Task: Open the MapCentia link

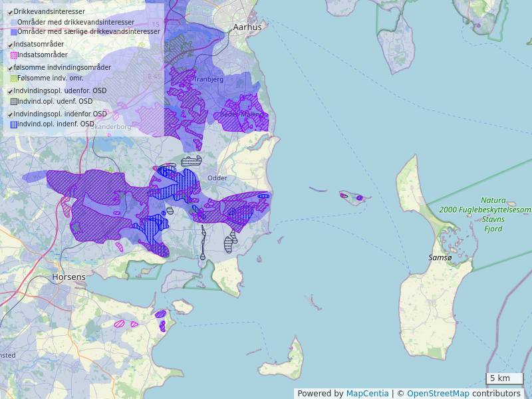Action: (367, 394)
